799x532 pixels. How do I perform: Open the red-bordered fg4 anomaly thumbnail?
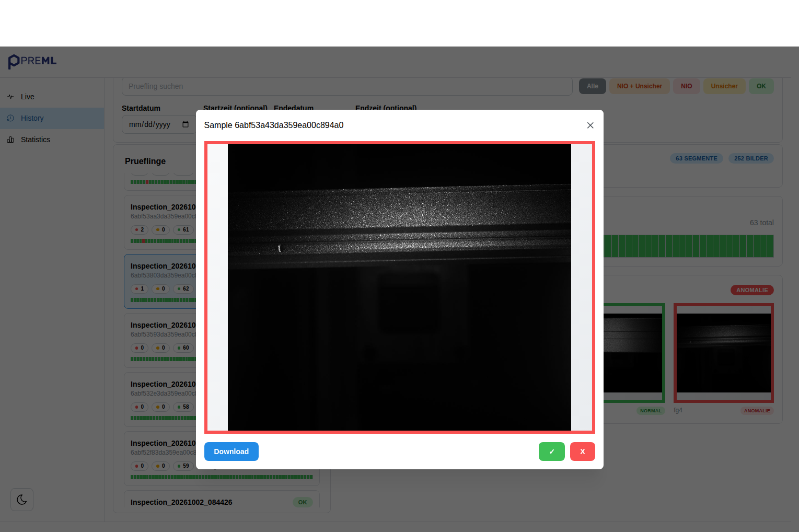point(724,353)
